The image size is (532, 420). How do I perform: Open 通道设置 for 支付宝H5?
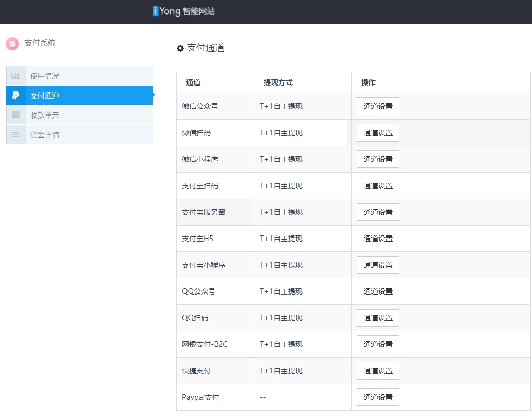[x=378, y=238]
